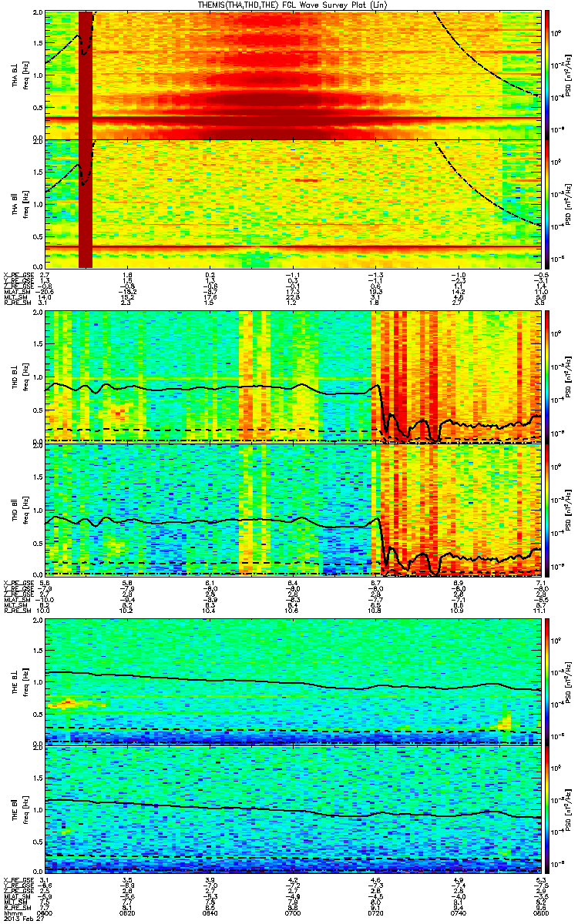Click the '0740' time tick label
578x924 pixels.
pyautogui.click(x=457, y=913)
